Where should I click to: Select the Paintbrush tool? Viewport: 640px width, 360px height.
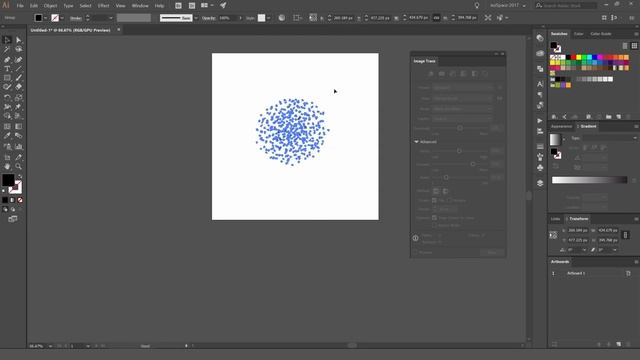tap(18, 78)
